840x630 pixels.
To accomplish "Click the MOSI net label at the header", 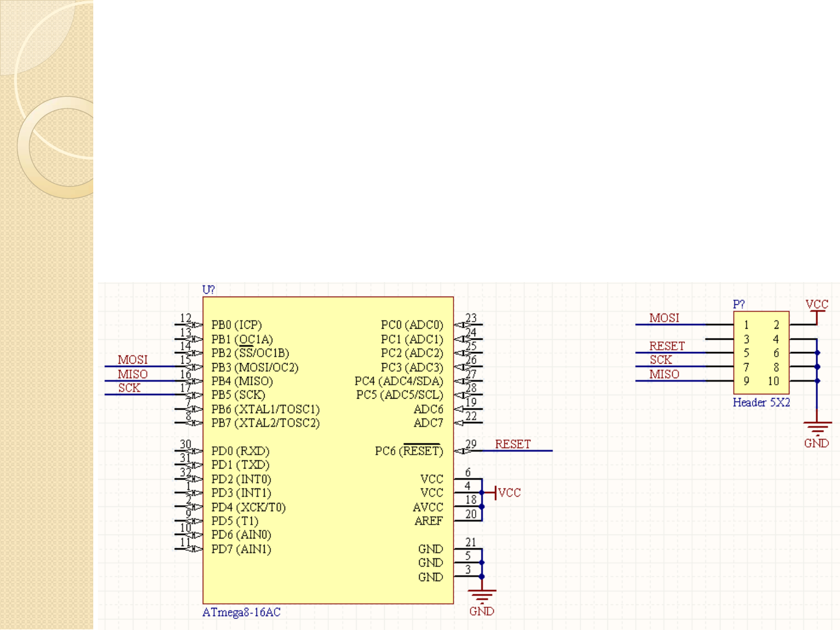I will coord(665,318).
